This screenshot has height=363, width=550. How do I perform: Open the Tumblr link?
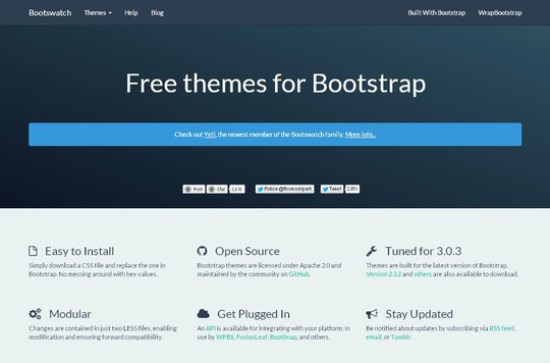[400, 337]
